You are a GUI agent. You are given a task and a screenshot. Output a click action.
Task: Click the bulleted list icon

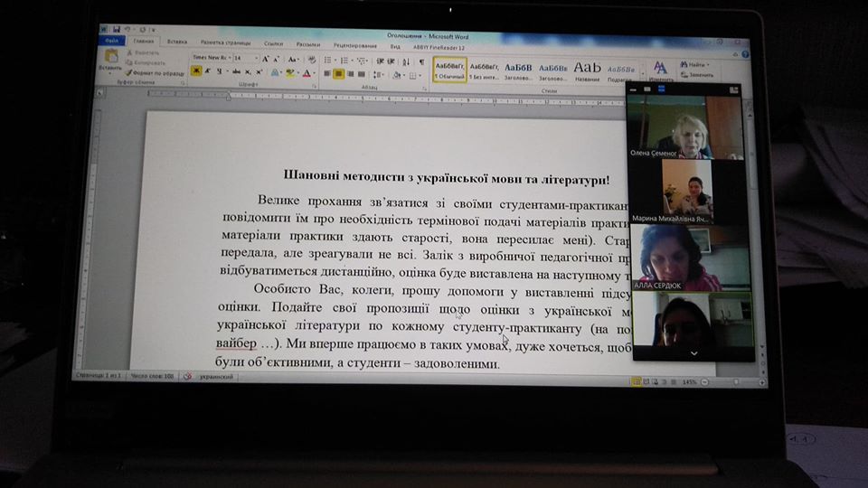(x=328, y=60)
